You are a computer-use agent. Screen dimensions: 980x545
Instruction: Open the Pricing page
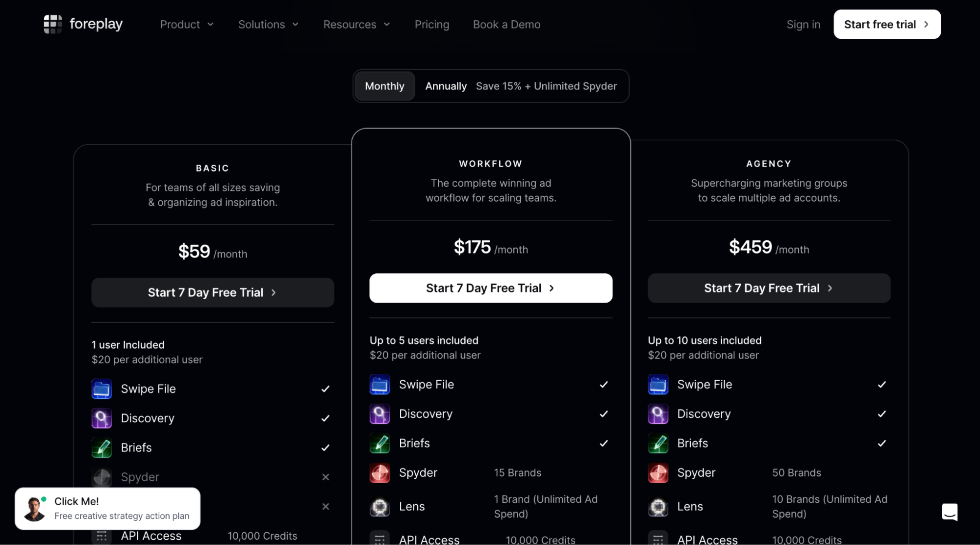click(431, 24)
